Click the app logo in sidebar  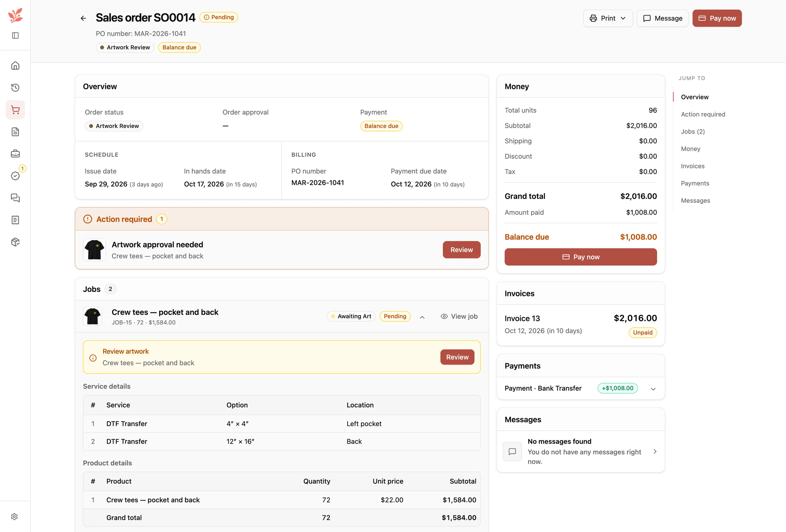tap(15, 15)
